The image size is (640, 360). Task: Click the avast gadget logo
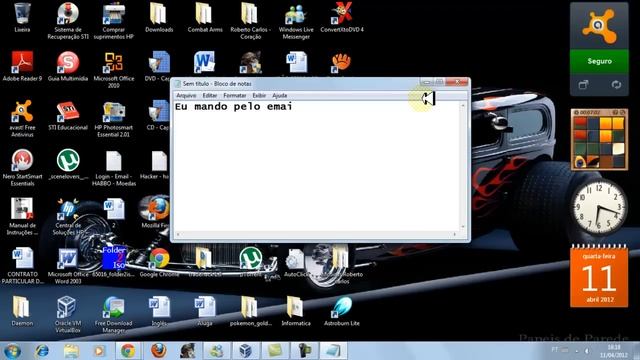coord(599,26)
